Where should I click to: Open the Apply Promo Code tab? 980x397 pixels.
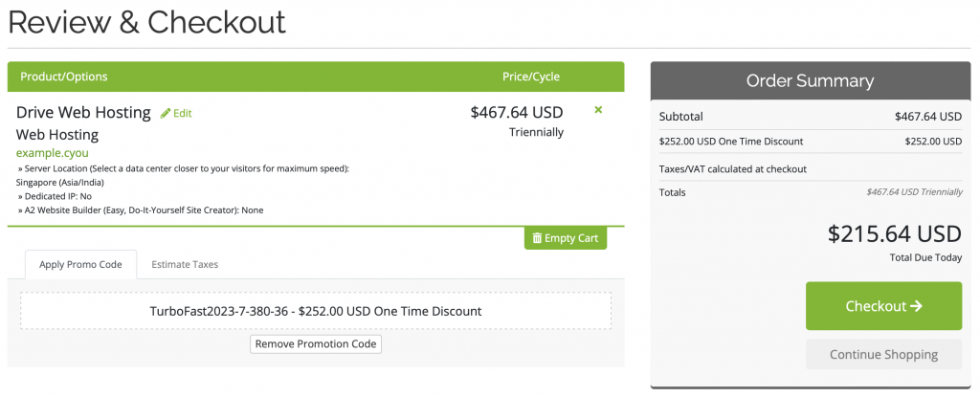80,264
